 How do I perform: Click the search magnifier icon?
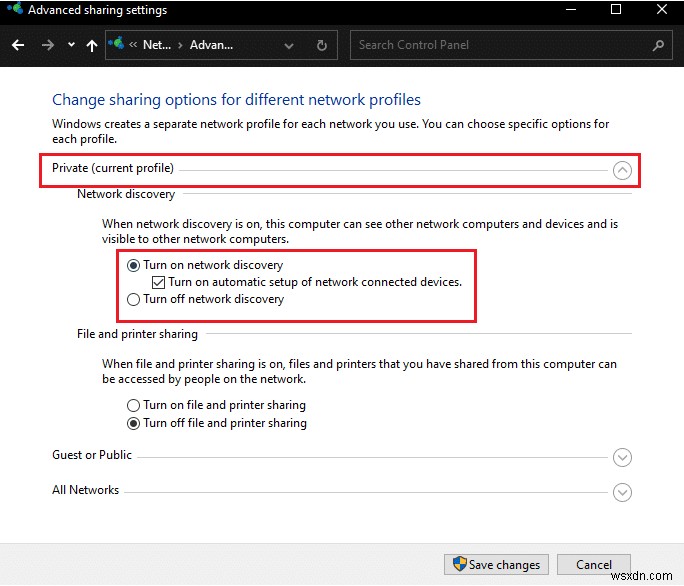658,45
